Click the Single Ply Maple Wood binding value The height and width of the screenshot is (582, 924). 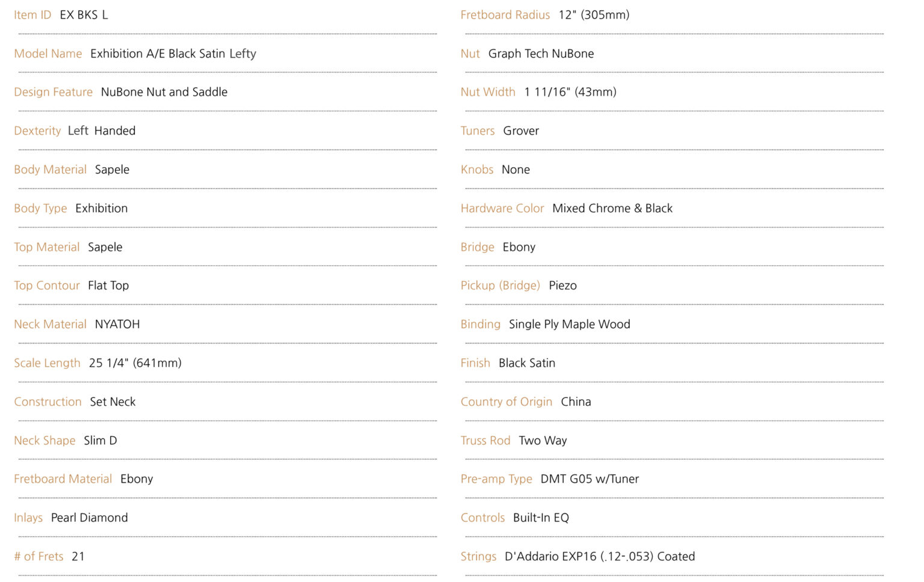(x=570, y=325)
